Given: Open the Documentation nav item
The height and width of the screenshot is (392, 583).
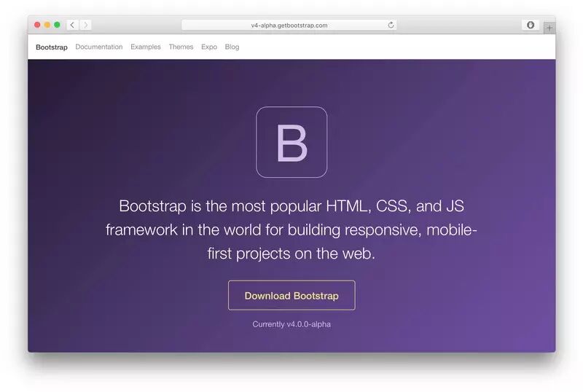Looking at the screenshot, I should point(99,47).
